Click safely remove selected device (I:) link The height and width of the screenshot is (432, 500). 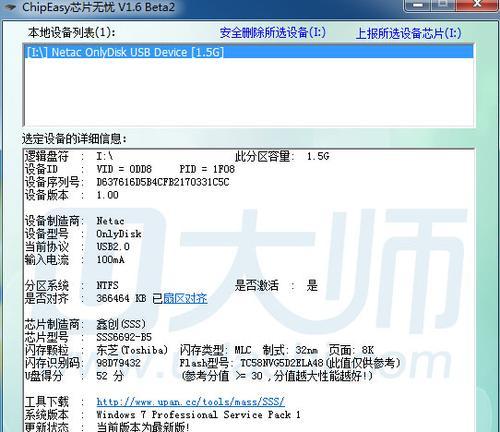pyautogui.click(x=272, y=32)
